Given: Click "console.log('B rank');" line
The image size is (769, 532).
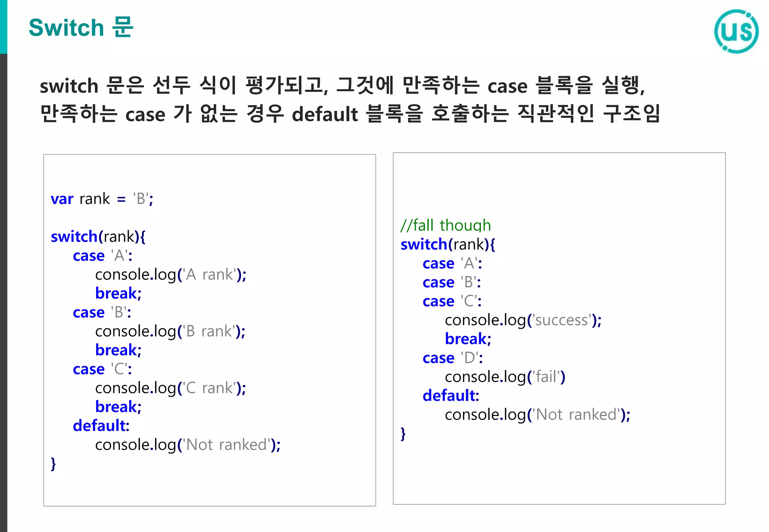Looking at the screenshot, I should point(170,331).
